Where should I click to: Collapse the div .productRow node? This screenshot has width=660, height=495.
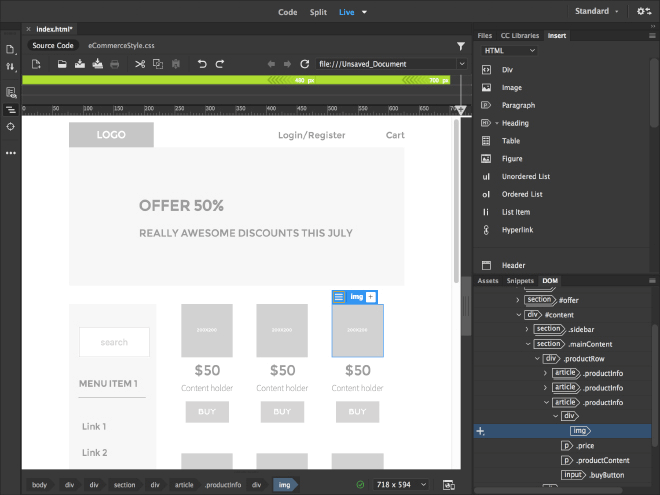(x=537, y=359)
